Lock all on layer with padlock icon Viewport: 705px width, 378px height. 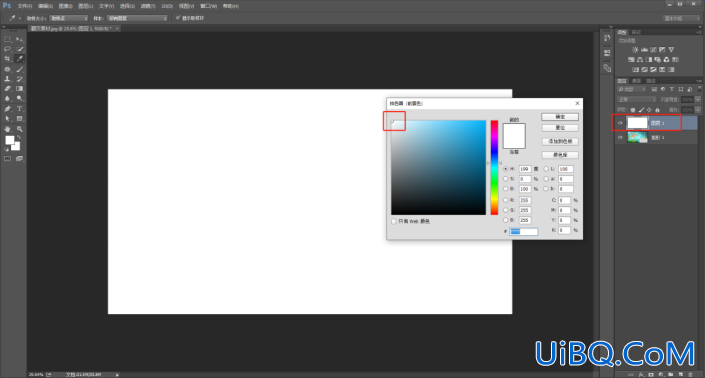pos(657,110)
